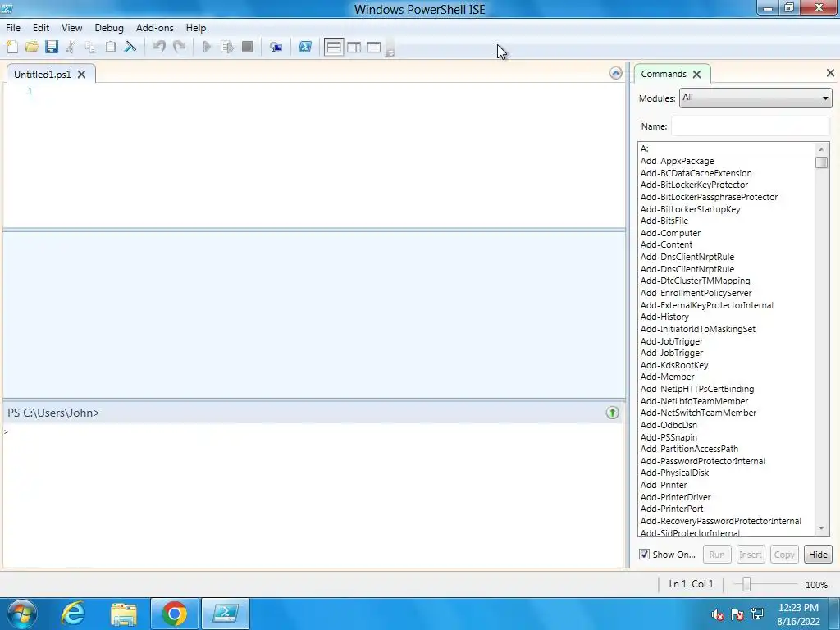Image resolution: width=840 pixels, height=630 pixels.
Task: Select the Untitled1.ps1 script tab
Action: coord(43,75)
